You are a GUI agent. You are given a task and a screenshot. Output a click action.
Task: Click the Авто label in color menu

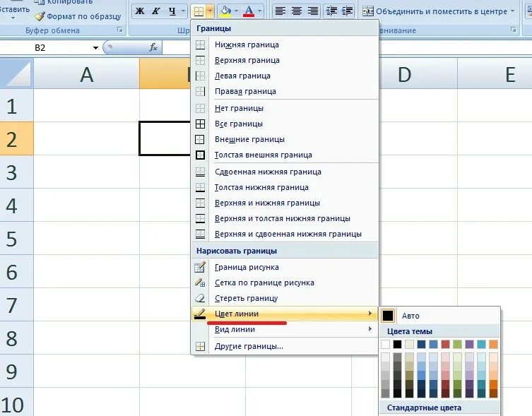click(x=410, y=316)
